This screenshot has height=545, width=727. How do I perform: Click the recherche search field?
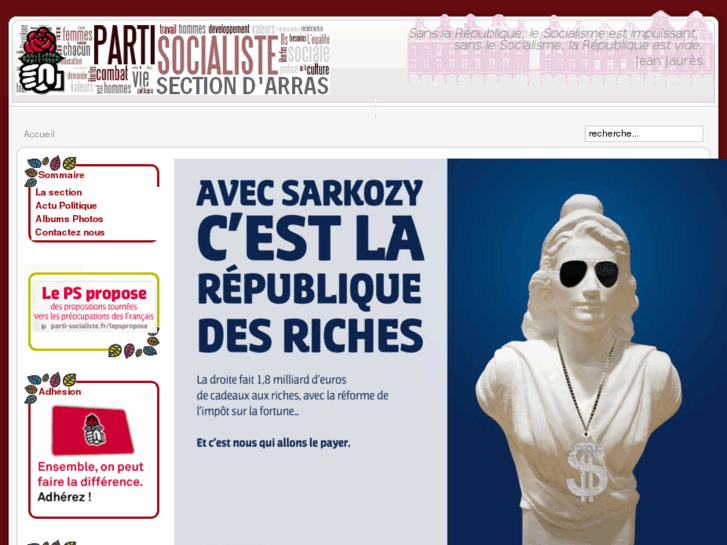(644, 134)
